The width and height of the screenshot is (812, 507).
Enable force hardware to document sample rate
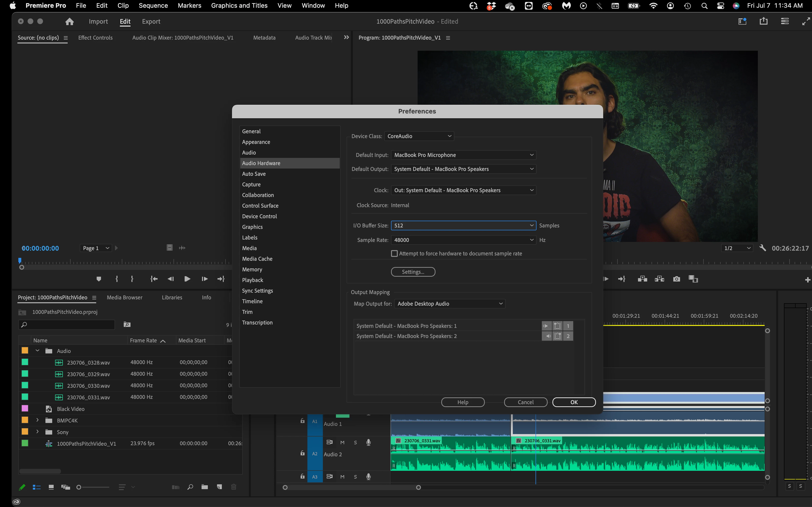coord(395,253)
